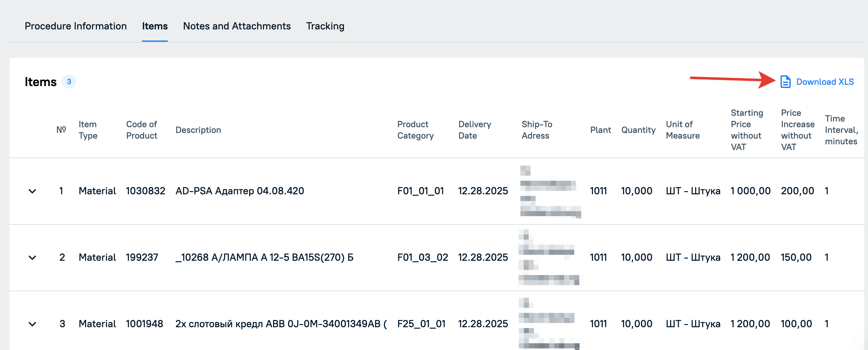
Task: Click the Starting Price without VAT header
Action: [x=747, y=130]
